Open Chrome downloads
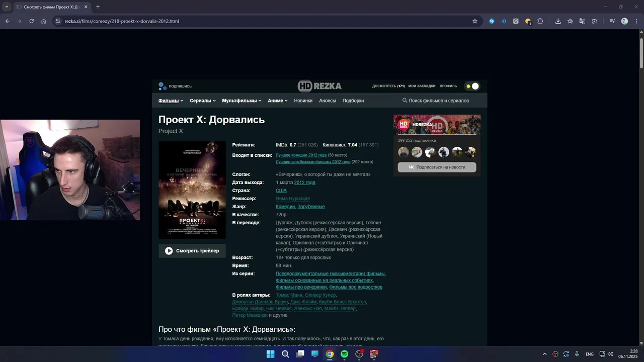The height and width of the screenshot is (362, 644). pyautogui.click(x=558, y=21)
